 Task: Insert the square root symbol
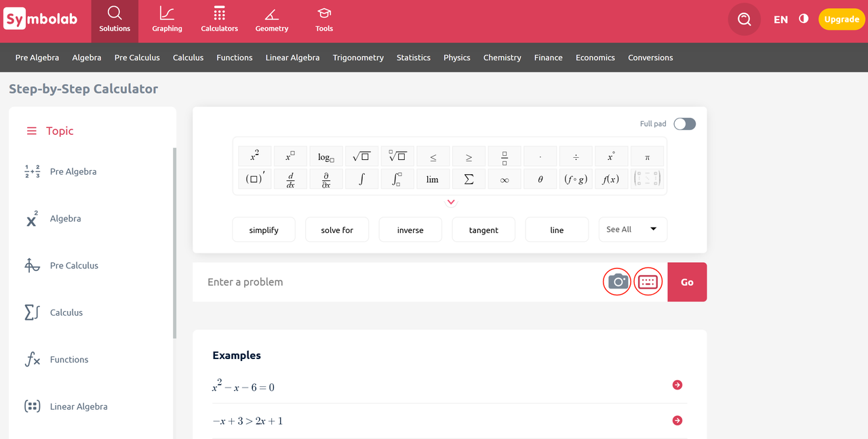click(x=361, y=156)
